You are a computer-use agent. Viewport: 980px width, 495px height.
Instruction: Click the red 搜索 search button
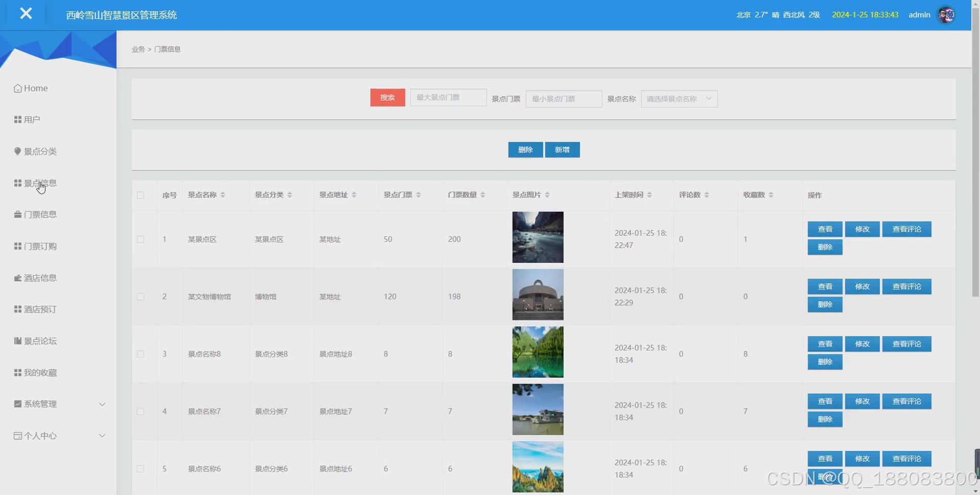pos(387,97)
